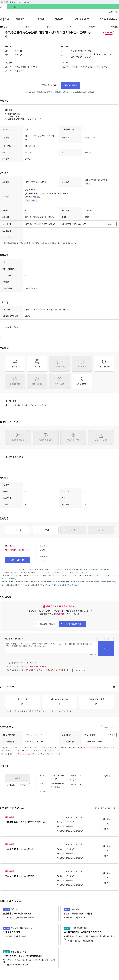Viewport: 119px width, 980px height.
Task: Click 새창보기 for 생산직모집(사거리) listing
Action: 106,883
